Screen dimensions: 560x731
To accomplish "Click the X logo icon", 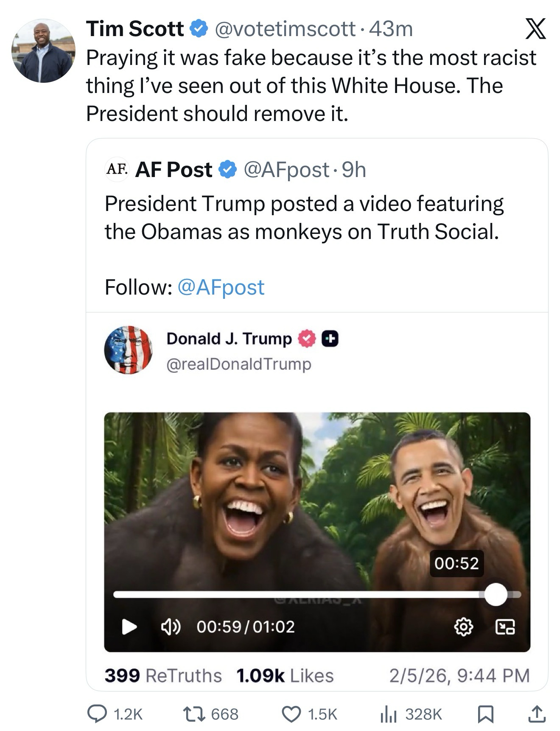I will pyautogui.click(x=535, y=29).
